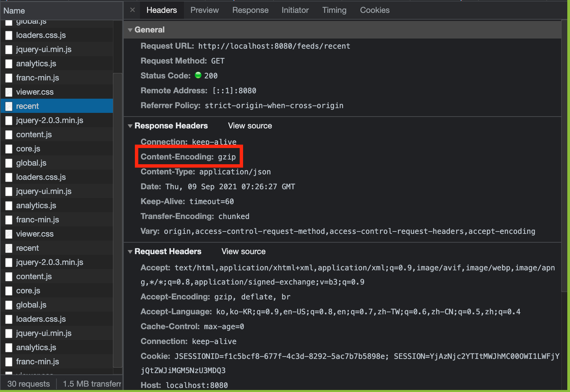Switch to the Preview tab
The image size is (570, 392).
(x=204, y=10)
